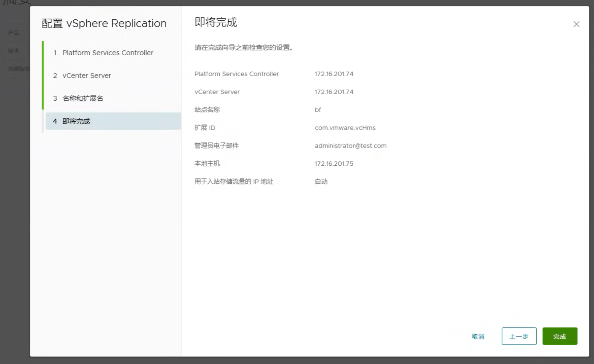This screenshot has height=364, width=594.
Task: Click the extension ID com.vmware.vcHms
Action: coord(345,128)
